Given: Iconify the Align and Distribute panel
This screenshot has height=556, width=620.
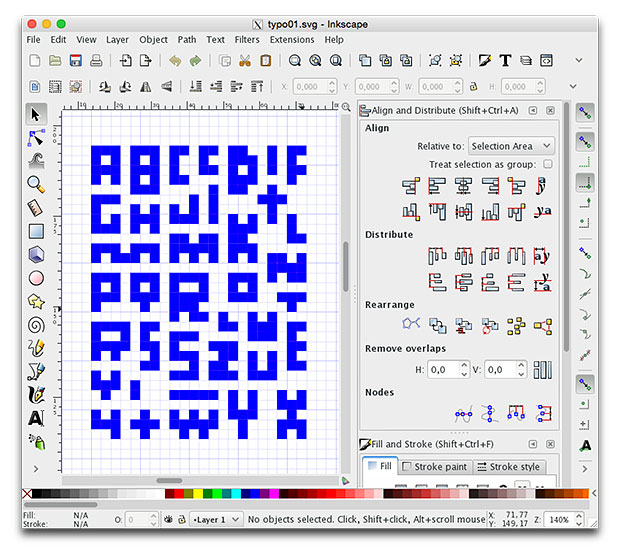Looking at the screenshot, I should coord(533,110).
